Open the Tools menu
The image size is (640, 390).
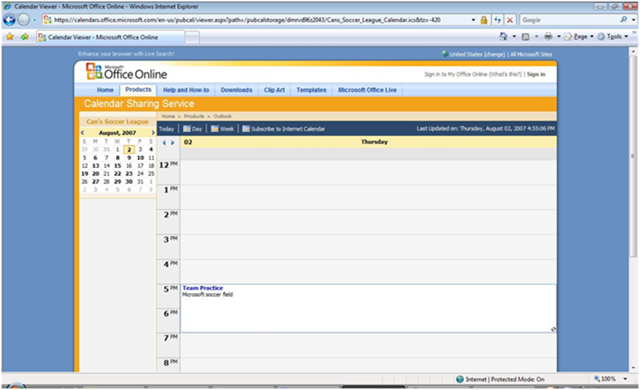(613, 36)
